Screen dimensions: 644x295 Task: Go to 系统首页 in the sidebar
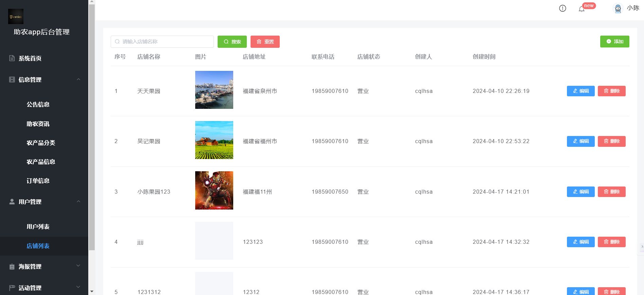(x=44, y=58)
